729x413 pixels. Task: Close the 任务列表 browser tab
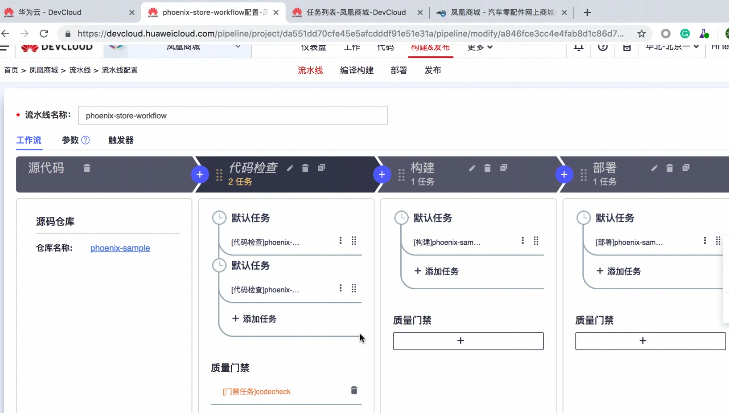point(420,13)
